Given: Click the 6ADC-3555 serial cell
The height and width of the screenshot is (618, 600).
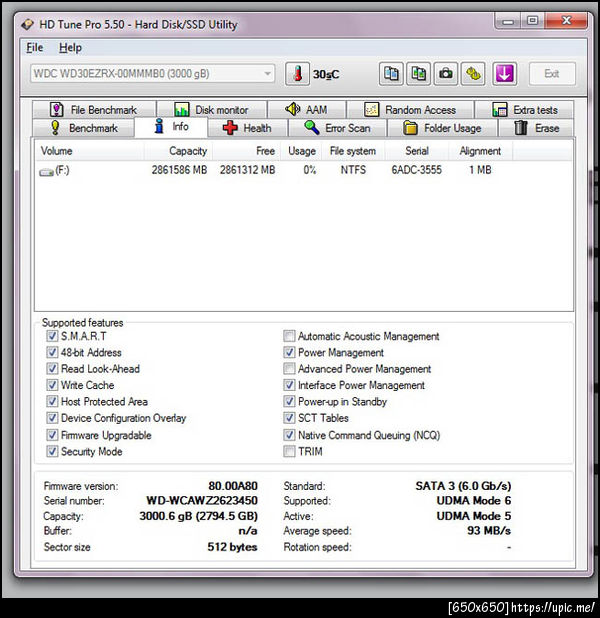Looking at the screenshot, I should pyautogui.click(x=417, y=170).
